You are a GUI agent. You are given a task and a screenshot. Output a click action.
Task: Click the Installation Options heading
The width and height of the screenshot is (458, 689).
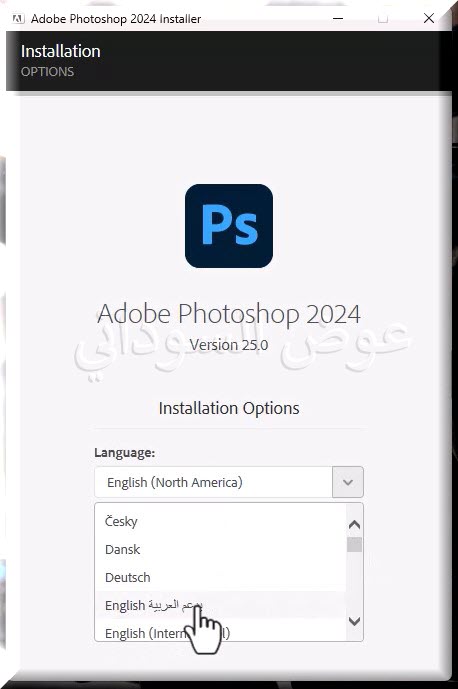[229, 408]
